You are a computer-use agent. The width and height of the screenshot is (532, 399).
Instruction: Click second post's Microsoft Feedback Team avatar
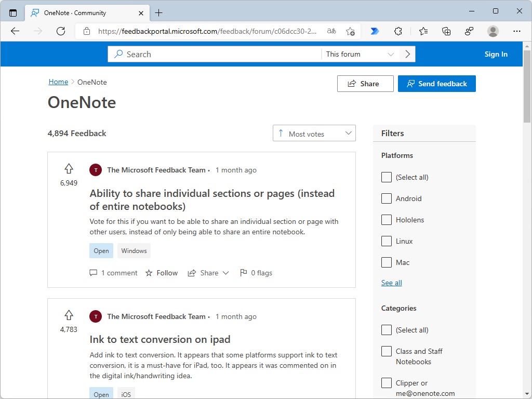click(x=96, y=316)
